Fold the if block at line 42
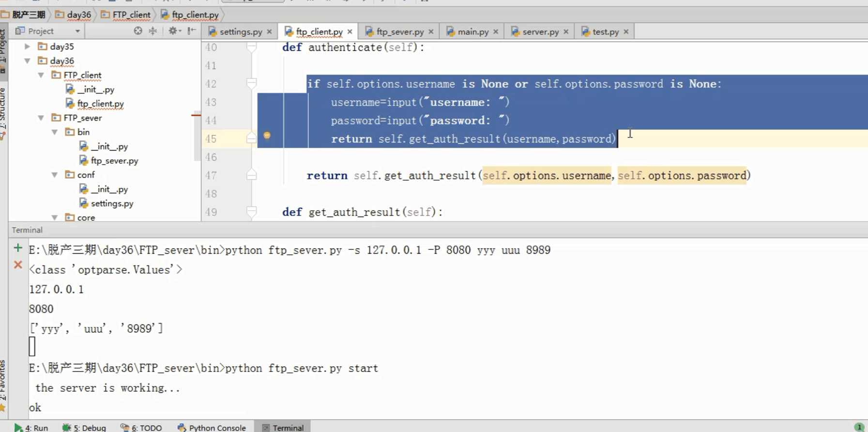Image resolution: width=868 pixels, height=432 pixels. (x=251, y=84)
